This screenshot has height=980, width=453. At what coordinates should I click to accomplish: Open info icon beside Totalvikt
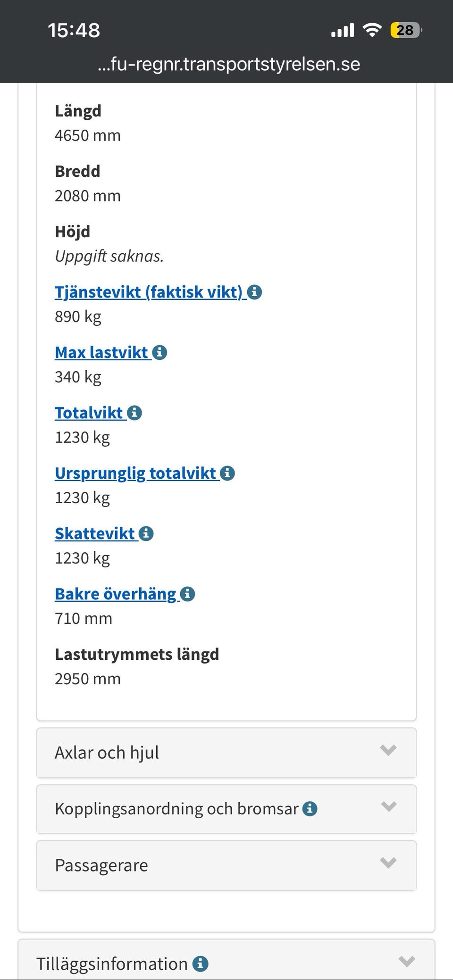pyautogui.click(x=134, y=413)
